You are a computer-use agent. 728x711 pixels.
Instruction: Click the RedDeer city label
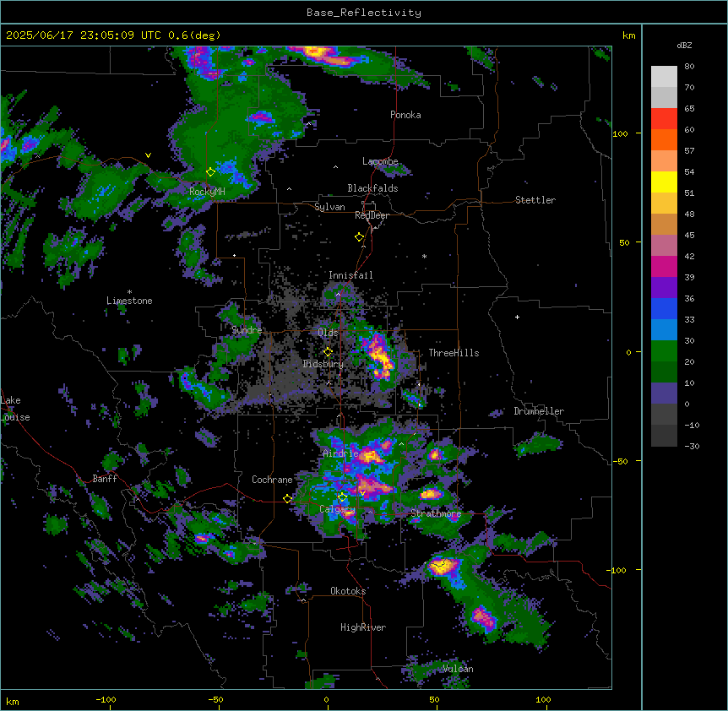click(372, 215)
